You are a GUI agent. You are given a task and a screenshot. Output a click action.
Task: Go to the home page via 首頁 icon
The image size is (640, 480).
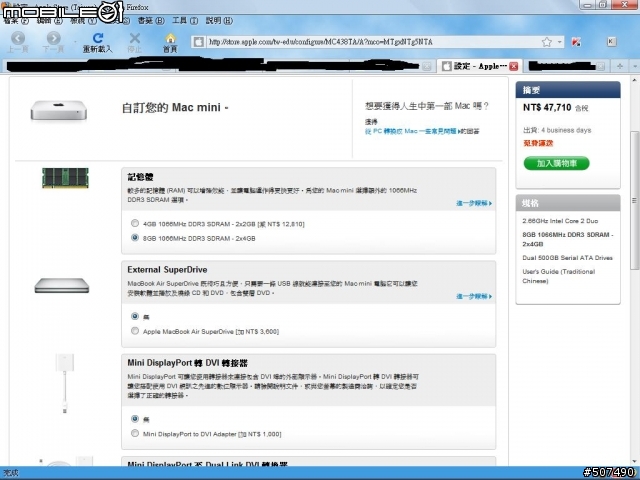pos(170,42)
